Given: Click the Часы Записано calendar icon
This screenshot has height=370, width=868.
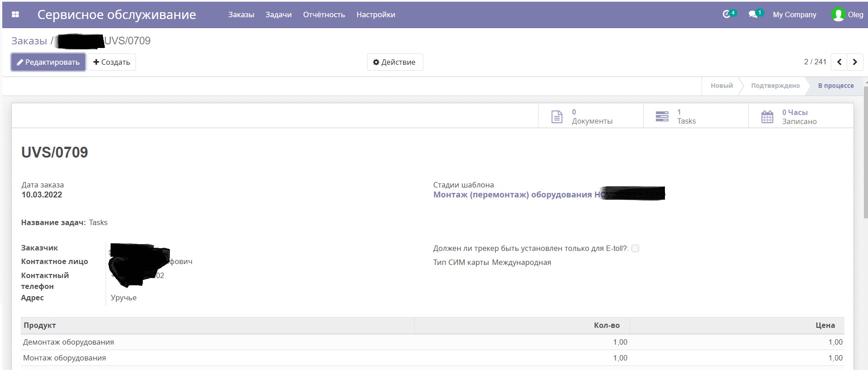Looking at the screenshot, I should point(767,117).
